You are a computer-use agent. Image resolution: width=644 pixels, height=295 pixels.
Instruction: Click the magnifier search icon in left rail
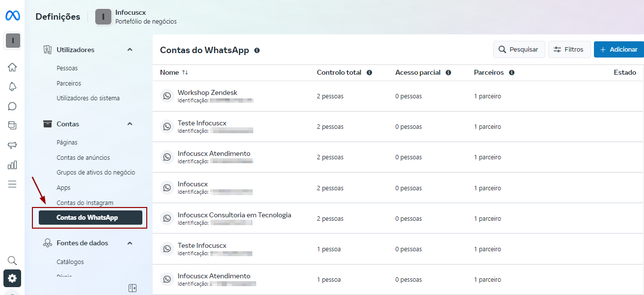12,260
